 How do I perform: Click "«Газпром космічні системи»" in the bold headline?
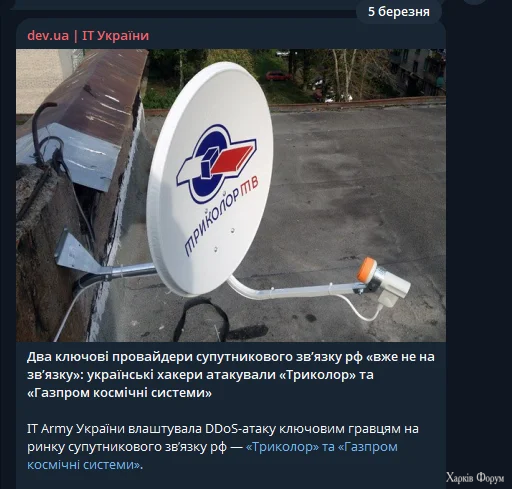119,393
